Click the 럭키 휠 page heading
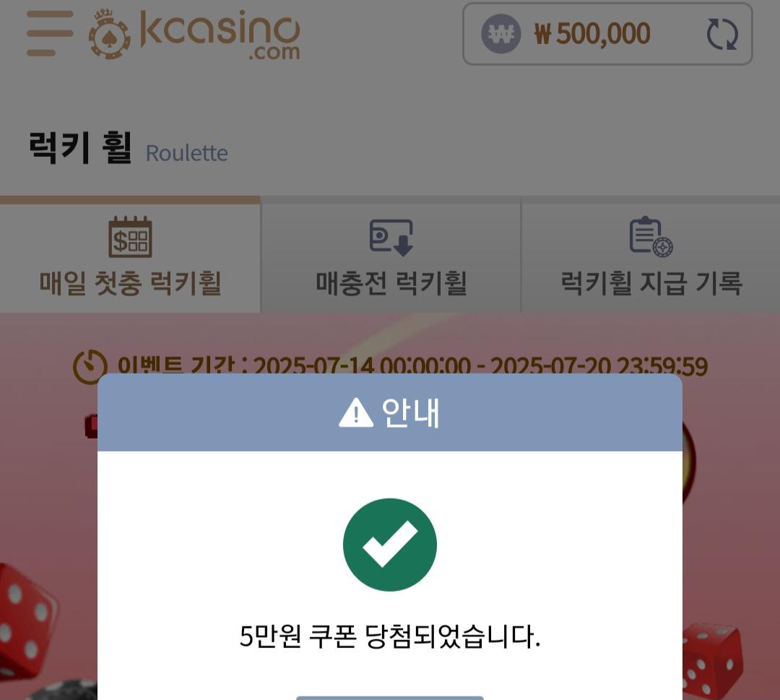The height and width of the screenshot is (700, 780). tap(80, 148)
